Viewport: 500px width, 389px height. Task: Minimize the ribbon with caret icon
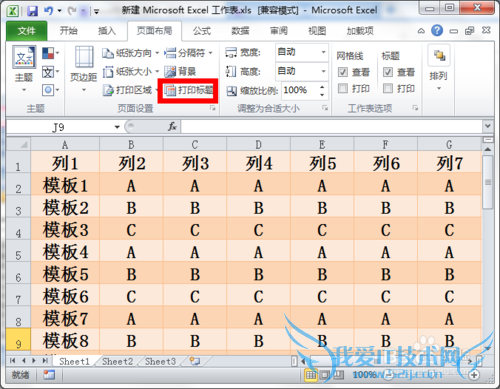tap(421, 31)
